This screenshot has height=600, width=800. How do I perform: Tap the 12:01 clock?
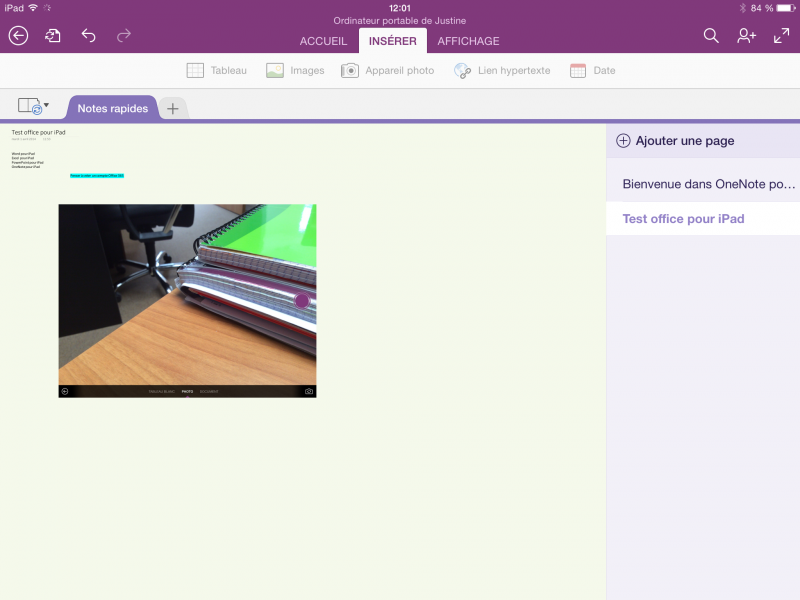pyautogui.click(x=399, y=8)
